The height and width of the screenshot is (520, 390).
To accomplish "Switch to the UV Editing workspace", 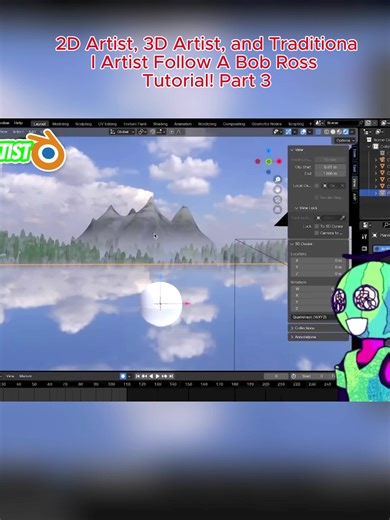I will coord(107,124).
